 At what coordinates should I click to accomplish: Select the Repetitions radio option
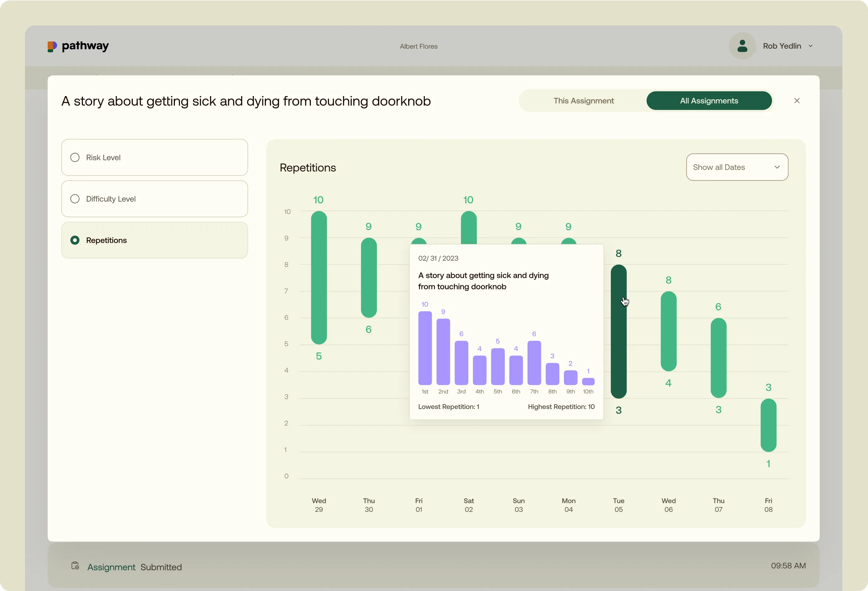(x=75, y=240)
